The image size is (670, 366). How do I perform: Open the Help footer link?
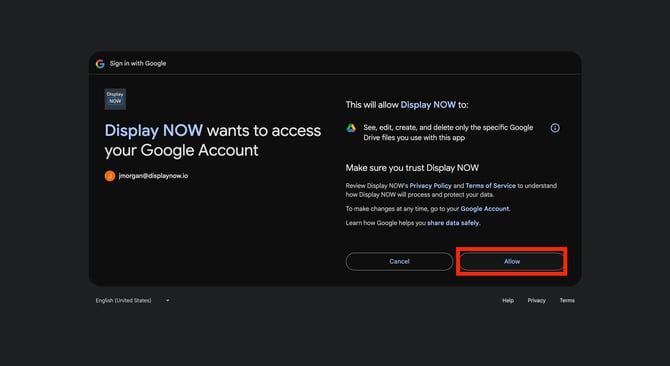point(508,301)
